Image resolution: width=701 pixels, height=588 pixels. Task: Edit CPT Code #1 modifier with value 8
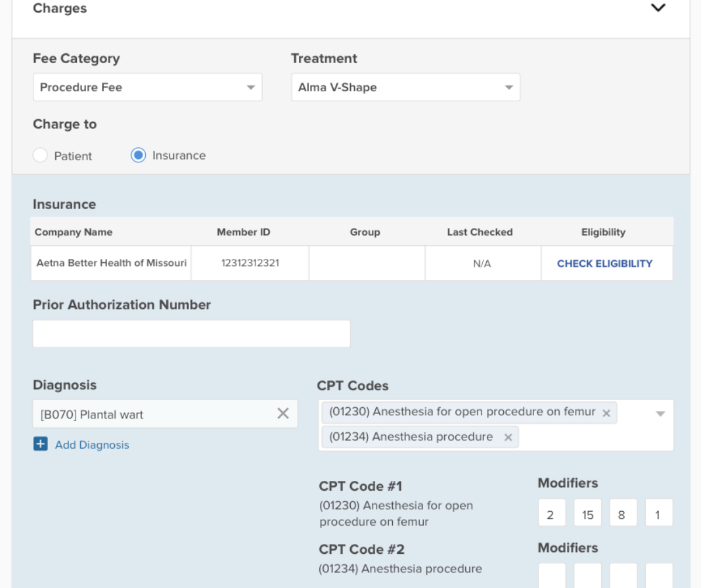[623, 512]
